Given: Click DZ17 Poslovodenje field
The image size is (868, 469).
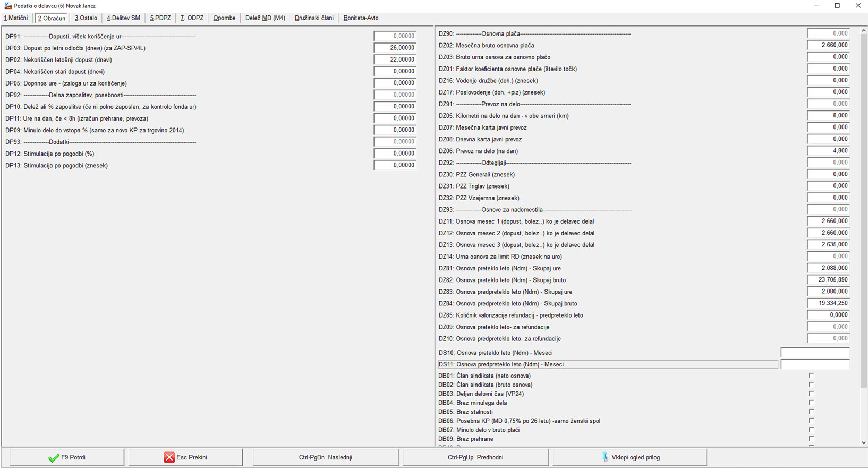Looking at the screenshot, I should pos(828,92).
